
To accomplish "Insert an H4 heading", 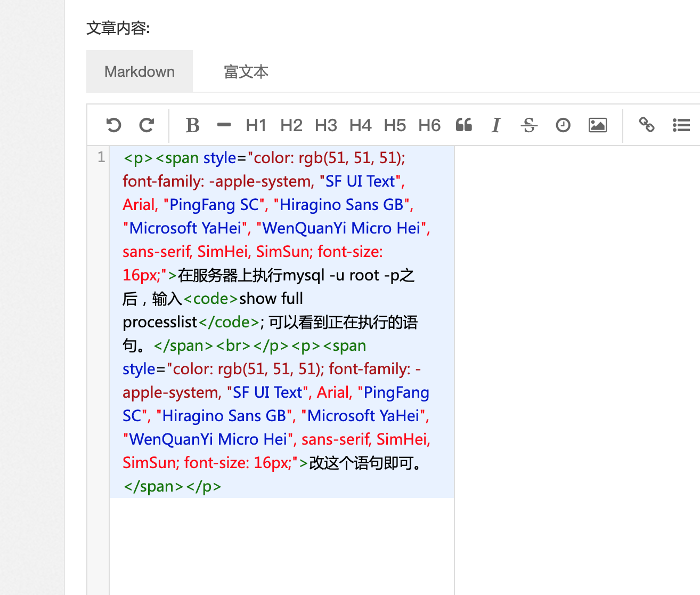I will point(361,125).
